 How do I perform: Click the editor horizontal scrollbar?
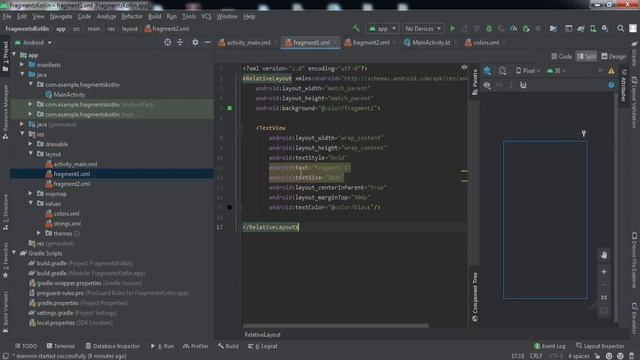pos(336,326)
